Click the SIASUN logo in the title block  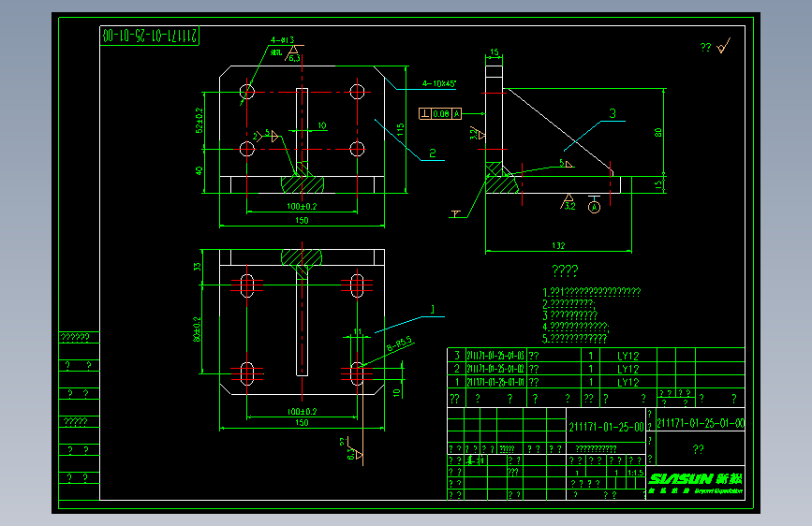[x=696, y=483]
